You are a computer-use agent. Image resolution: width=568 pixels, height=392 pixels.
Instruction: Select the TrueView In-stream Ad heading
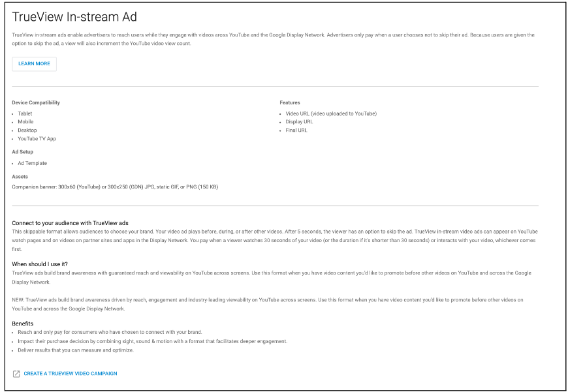point(74,17)
